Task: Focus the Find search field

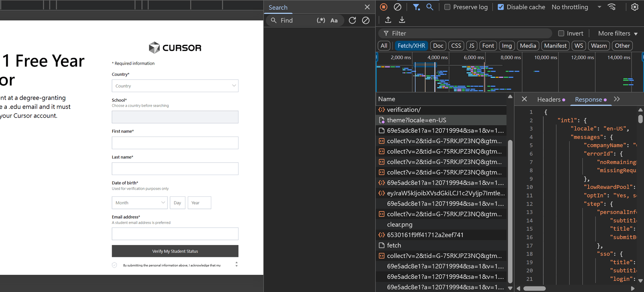Action: coord(297,20)
